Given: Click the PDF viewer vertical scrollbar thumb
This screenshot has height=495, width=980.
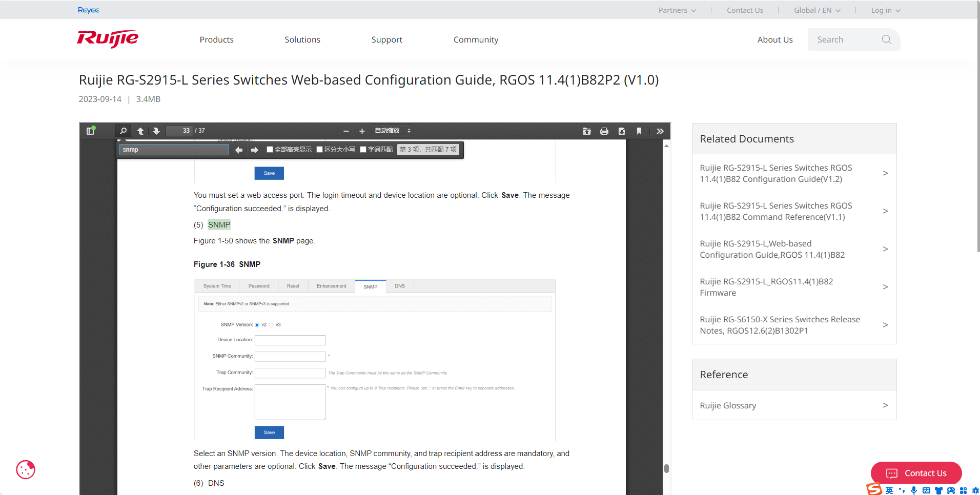Looking at the screenshot, I should 666,468.
